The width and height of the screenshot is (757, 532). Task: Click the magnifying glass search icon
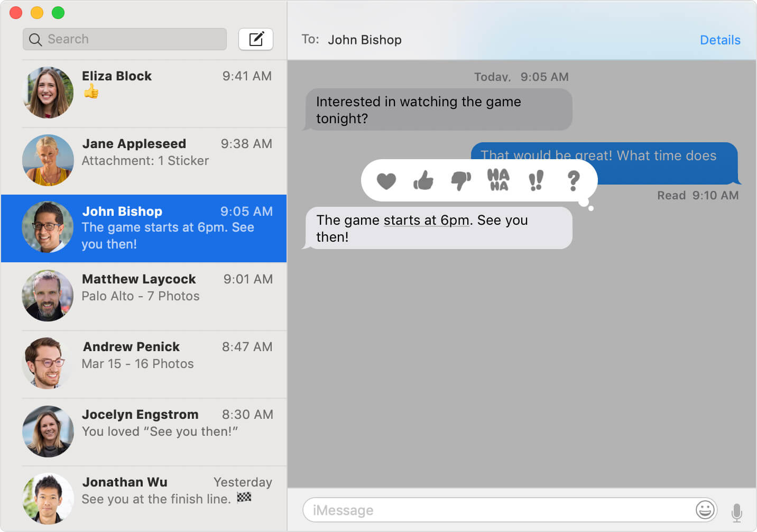[35, 39]
